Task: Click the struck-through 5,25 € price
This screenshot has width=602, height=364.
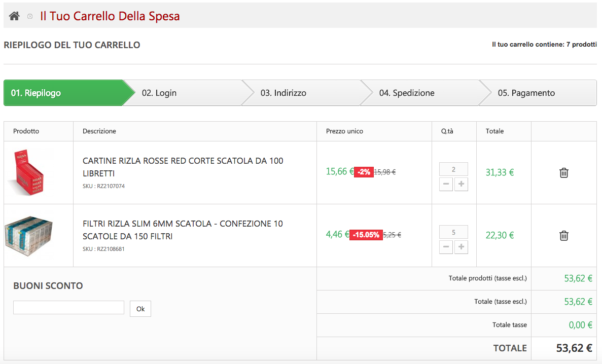Action: pos(393,235)
